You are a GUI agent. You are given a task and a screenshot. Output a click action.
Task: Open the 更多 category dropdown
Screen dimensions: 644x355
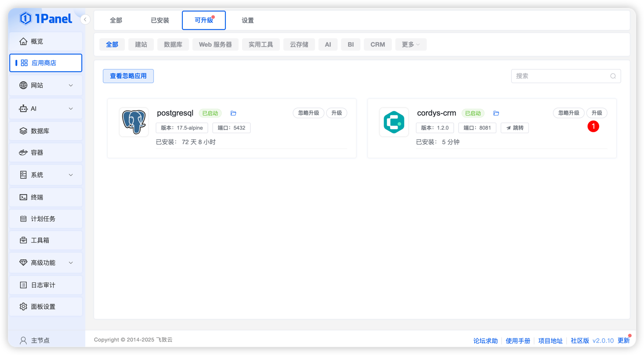[410, 44]
